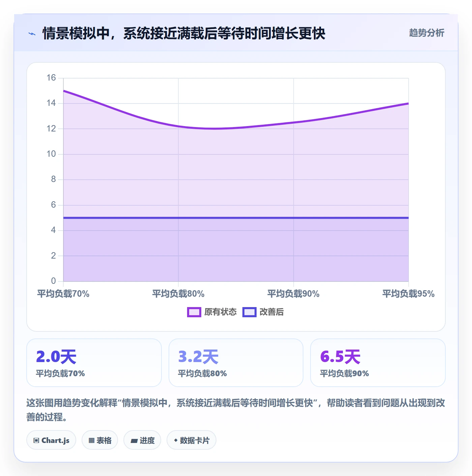Click the chart title 情景模拟中 heading
The height and width of the screenshot is (476, 472).
(x=184, y=33)
